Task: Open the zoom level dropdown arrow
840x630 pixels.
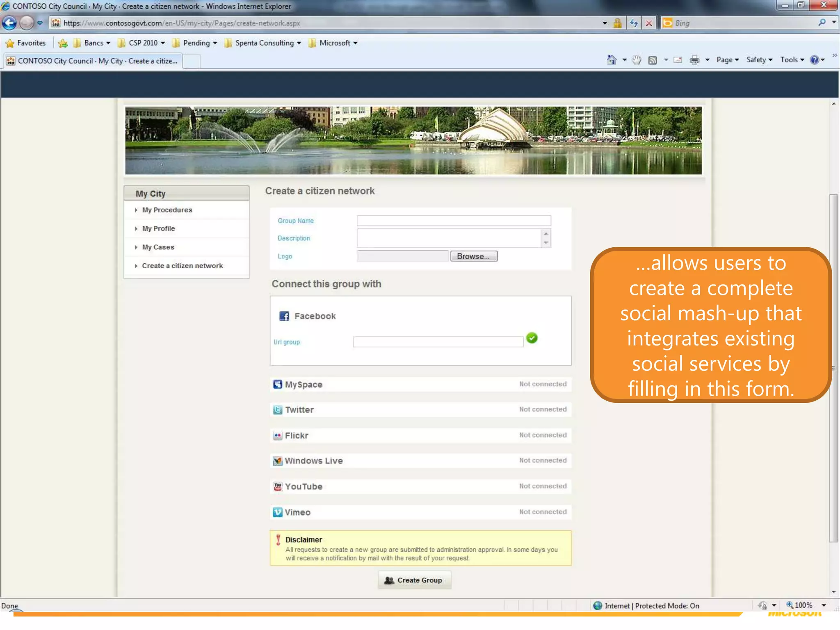Action: [x=823, y=605]
